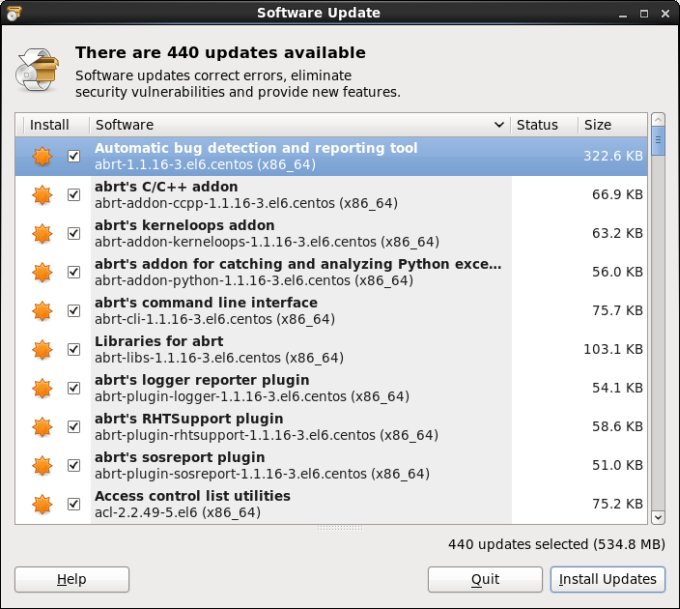
Task: Click the 440 updates selected status text
Action: [556, 544]
